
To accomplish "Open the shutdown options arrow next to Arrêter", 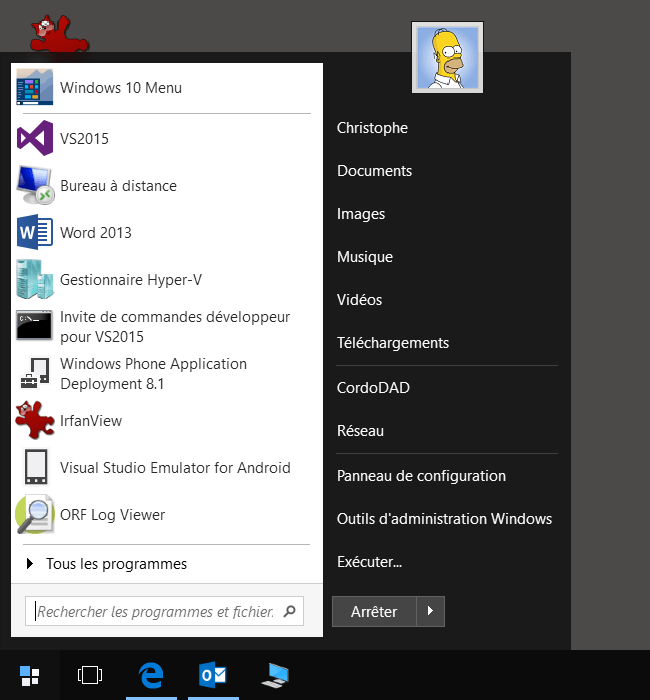I will [x=430, y=611].
